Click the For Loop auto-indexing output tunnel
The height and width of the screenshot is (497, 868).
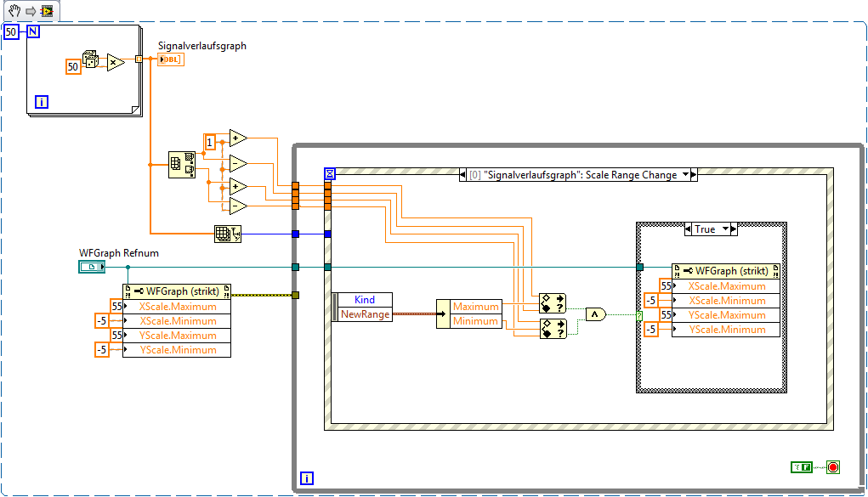click(x=139, y=59)
